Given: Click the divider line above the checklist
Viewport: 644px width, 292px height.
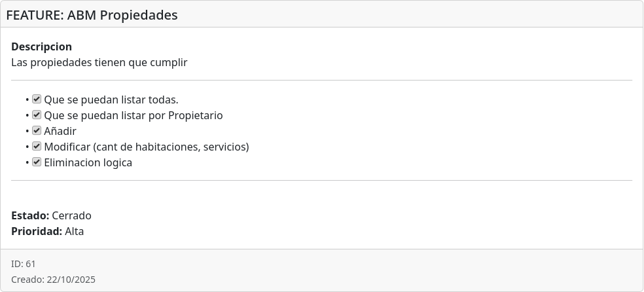Looking at the screenshot, I should pyautogui.click(x=321, y=81).
